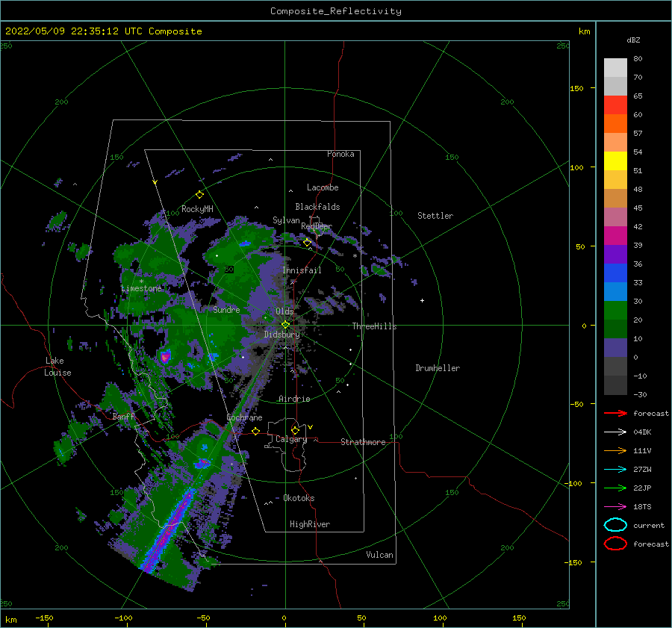This screenshot has width=672, height=628.
Task: Select the bright green 20-30 dBZ swatch
Action: (x=615, y=310)
